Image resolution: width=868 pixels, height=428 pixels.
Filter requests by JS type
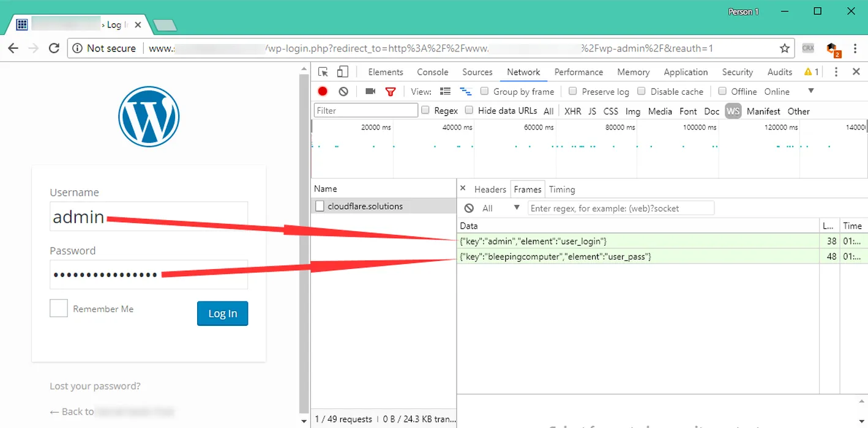coord(592,111)
